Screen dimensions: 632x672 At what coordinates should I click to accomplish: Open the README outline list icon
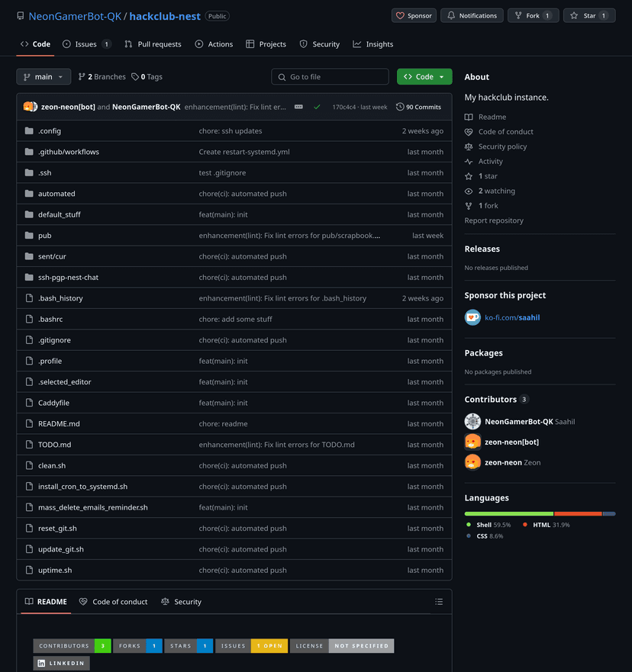click(x=439, y=602)
